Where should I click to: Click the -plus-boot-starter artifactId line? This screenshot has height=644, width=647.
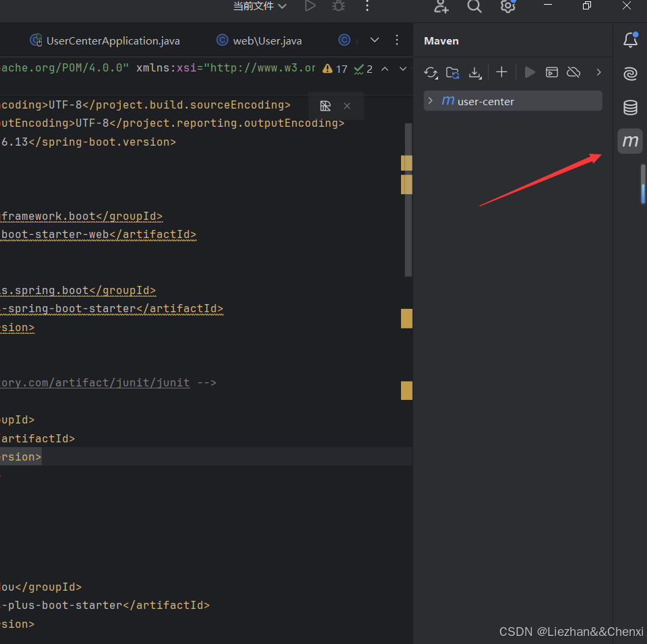click(105, 605)
